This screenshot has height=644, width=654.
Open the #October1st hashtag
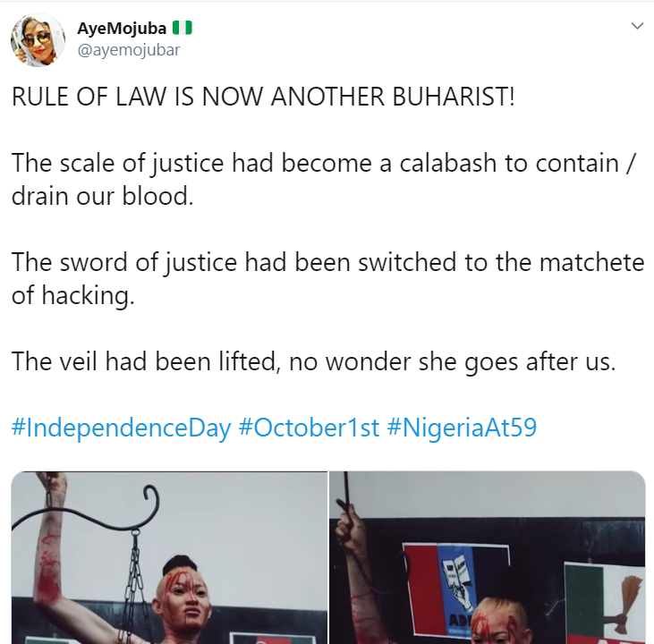tap(309, 428)
